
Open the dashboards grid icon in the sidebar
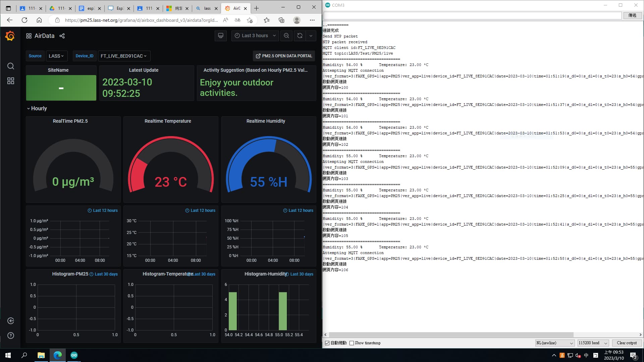coord(11,81)
